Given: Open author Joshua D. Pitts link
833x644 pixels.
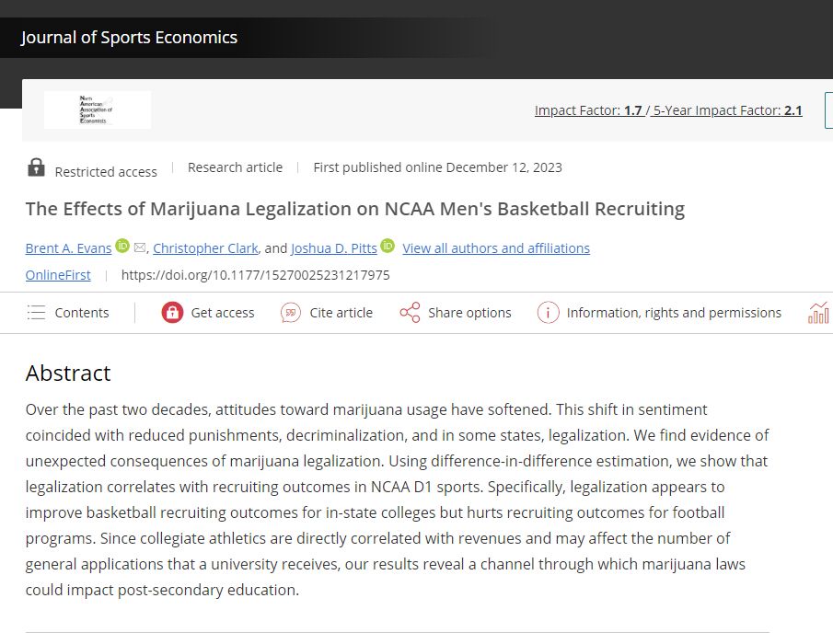Looking at the screenshot, I should 333,247.
